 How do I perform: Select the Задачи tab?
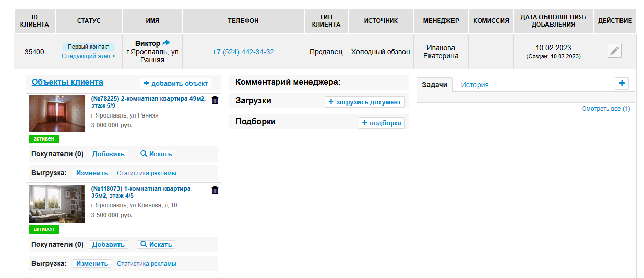435,85
